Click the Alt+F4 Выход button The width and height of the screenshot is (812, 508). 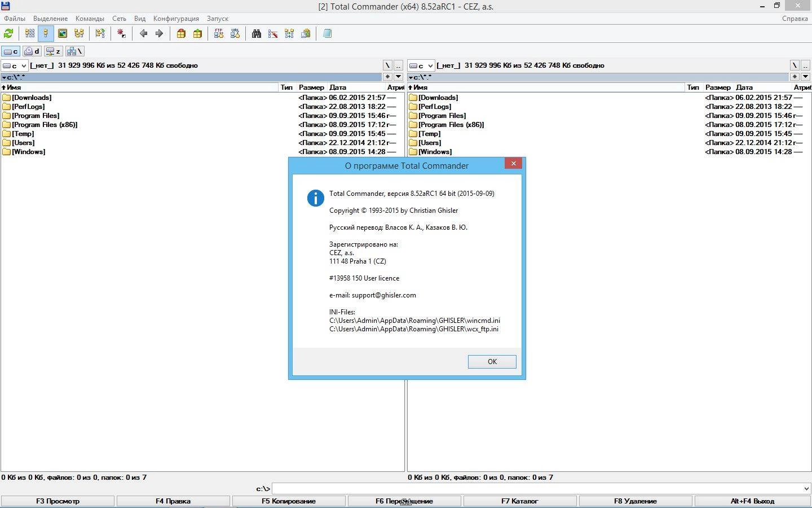752,501
